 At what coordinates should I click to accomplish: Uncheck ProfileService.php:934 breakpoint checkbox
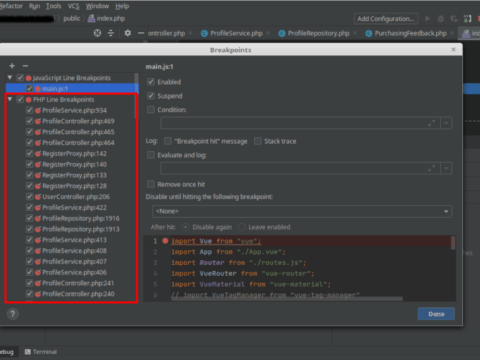pyautogui.click(x=29, y=110)
